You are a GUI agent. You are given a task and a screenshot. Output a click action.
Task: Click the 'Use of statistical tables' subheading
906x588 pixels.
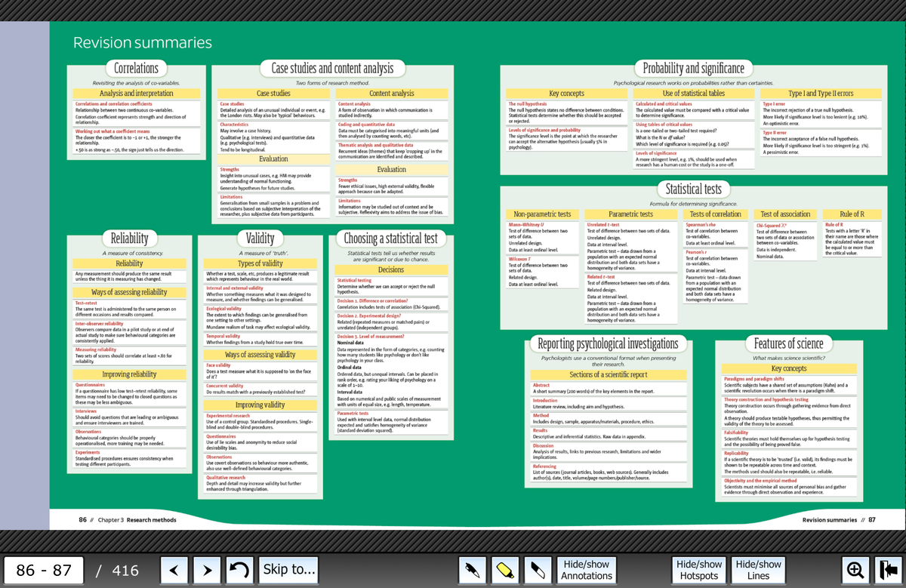tap(693, 94)
